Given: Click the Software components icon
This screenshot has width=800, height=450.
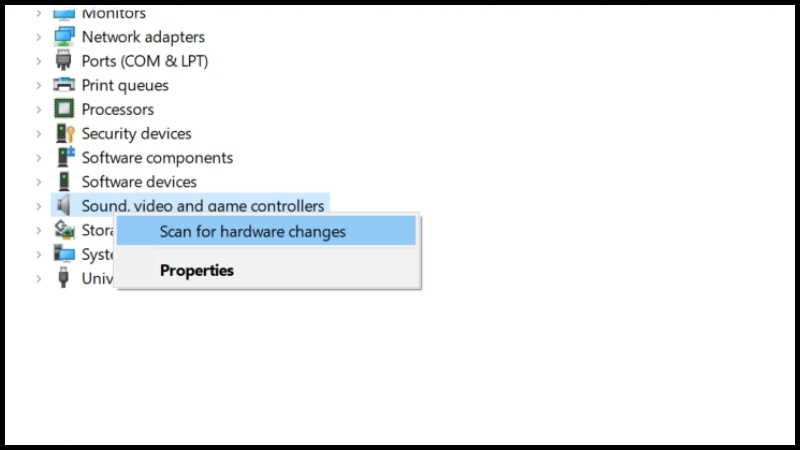Looking at the screenshot, I should pos(65,157).
